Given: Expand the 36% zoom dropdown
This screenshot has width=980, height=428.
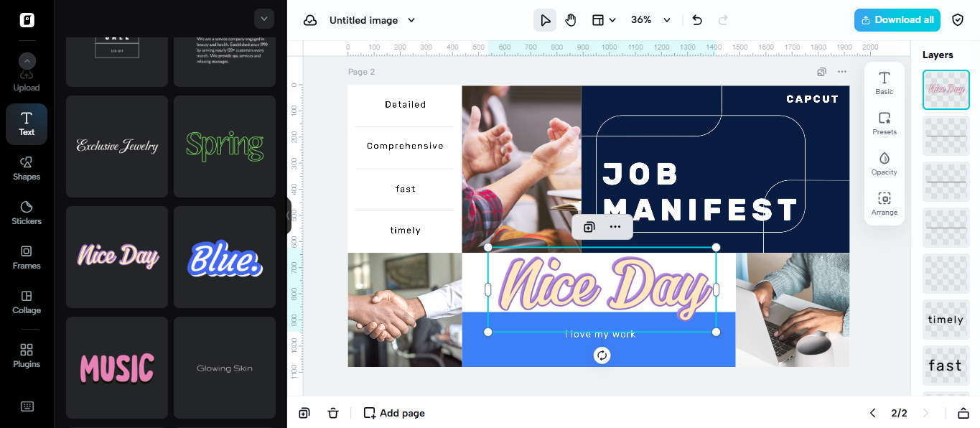Looking at the screenshot, I should click(x=651, y=20).
